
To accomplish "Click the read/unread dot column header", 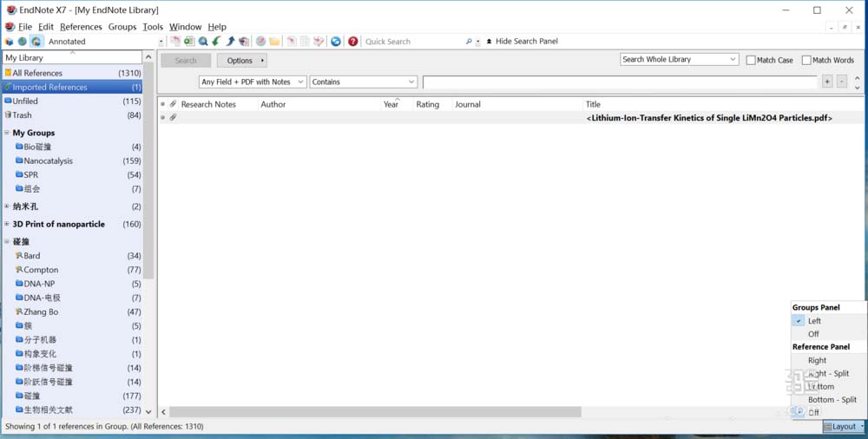I will point(163,104).
